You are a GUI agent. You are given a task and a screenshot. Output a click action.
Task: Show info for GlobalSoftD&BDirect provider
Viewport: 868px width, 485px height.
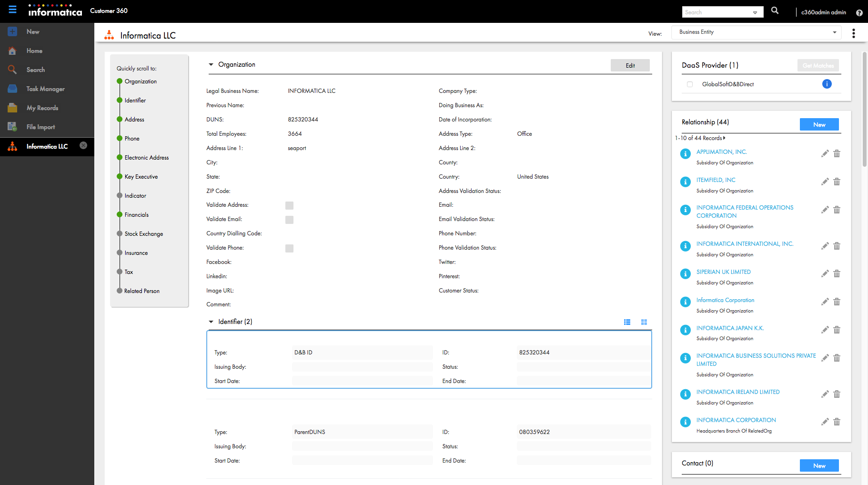pyautogui.click(x=827, y=84)
